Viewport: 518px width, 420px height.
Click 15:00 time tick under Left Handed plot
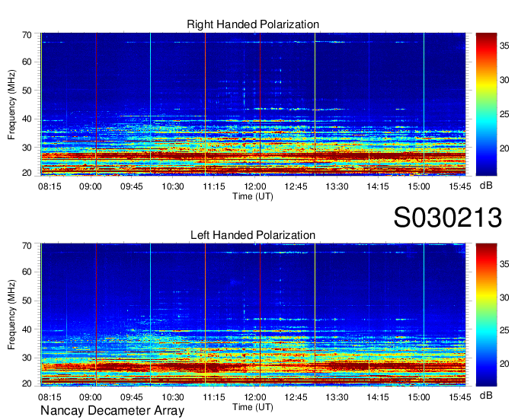click(x=419, y=397)
